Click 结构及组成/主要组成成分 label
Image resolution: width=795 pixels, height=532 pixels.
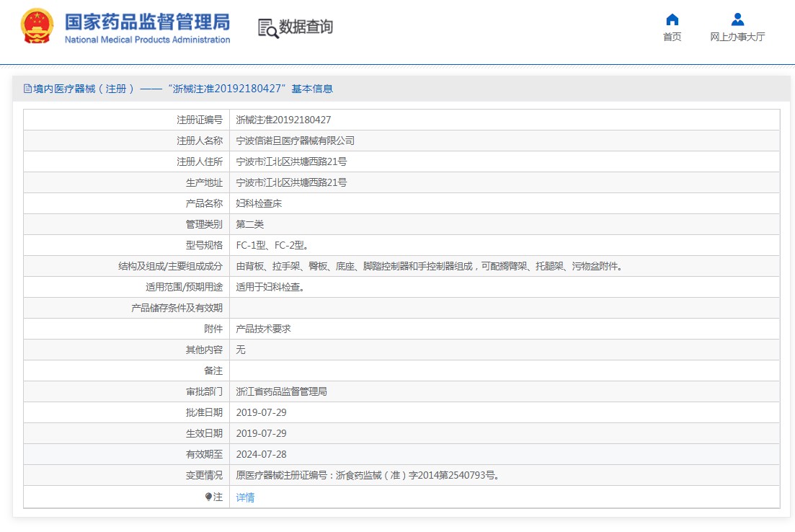click(x=170, y=266)
